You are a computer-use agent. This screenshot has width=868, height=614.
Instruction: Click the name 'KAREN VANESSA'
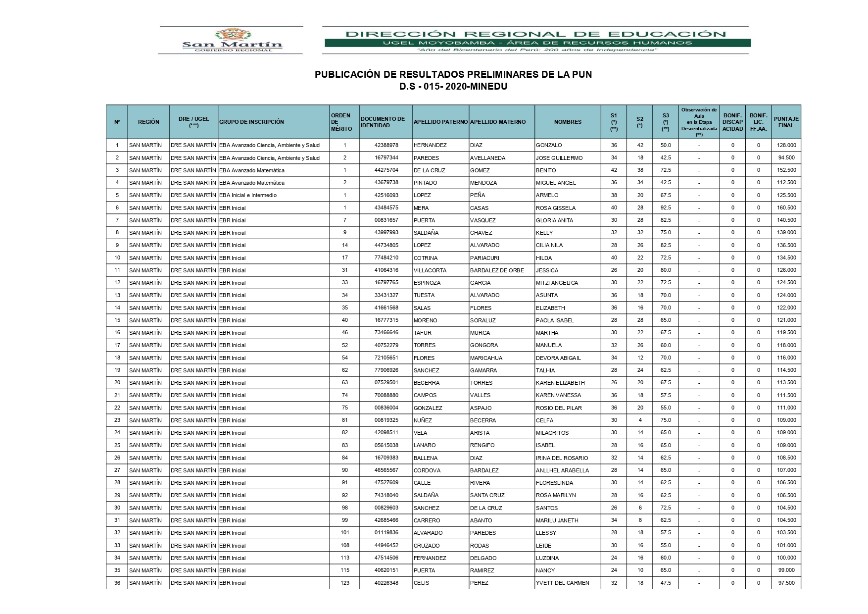[x=558, y=395]
